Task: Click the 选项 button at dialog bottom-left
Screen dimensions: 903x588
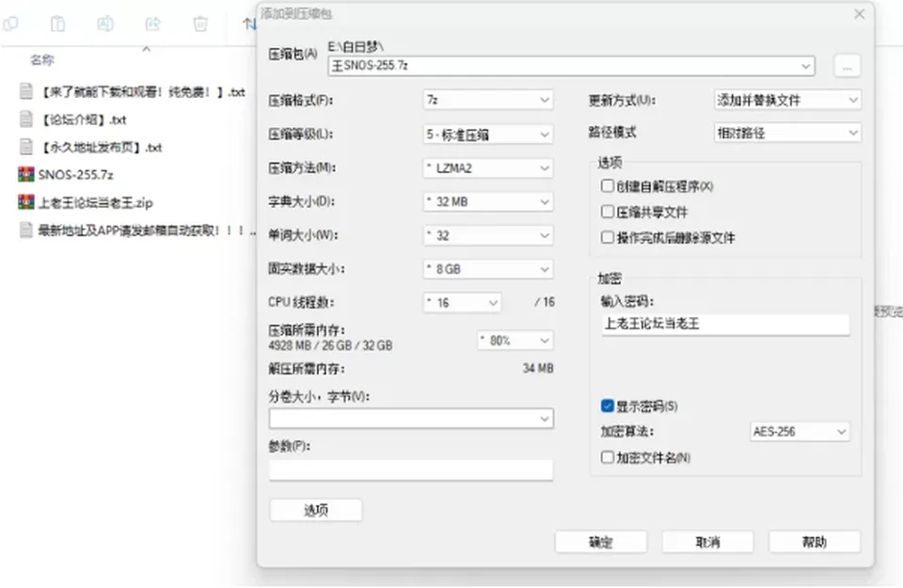Action: click(316, 510)
